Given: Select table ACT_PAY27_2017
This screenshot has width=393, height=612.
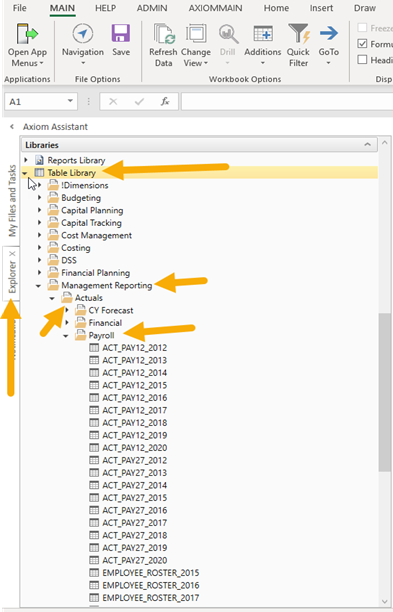Looking at the screenshot, I should [x=135, y=522].
